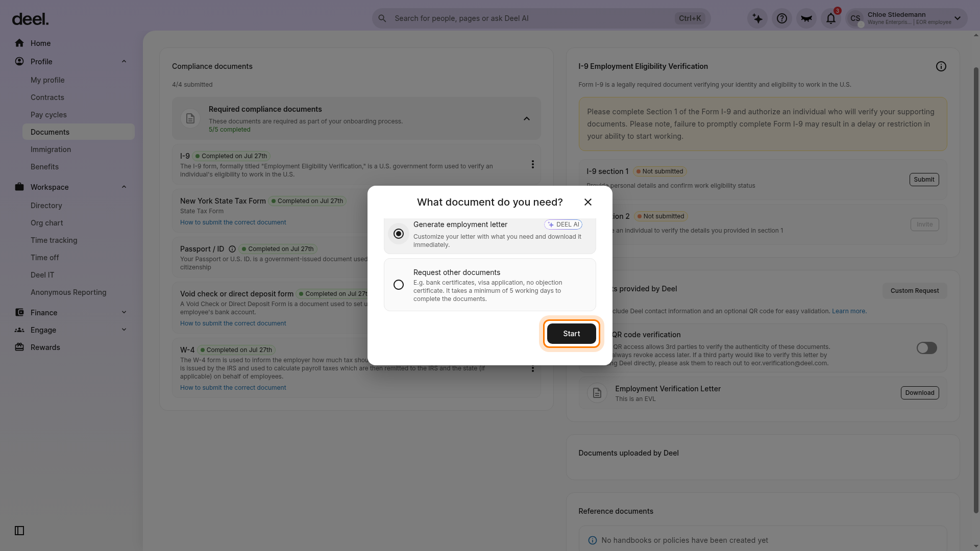Click the CS user avatar
This screenshot has height=551, width=980.
tap(855, 18)
